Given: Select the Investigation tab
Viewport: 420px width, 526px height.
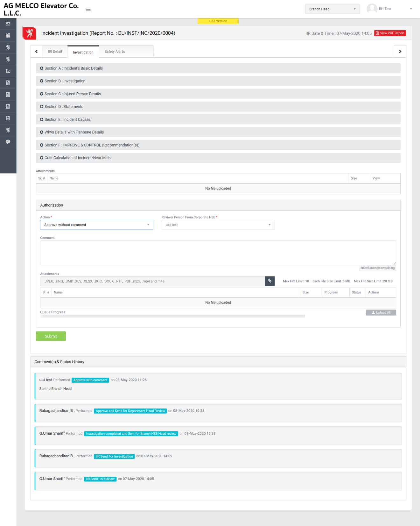Looking at the screenshot, I should (83, 52).
